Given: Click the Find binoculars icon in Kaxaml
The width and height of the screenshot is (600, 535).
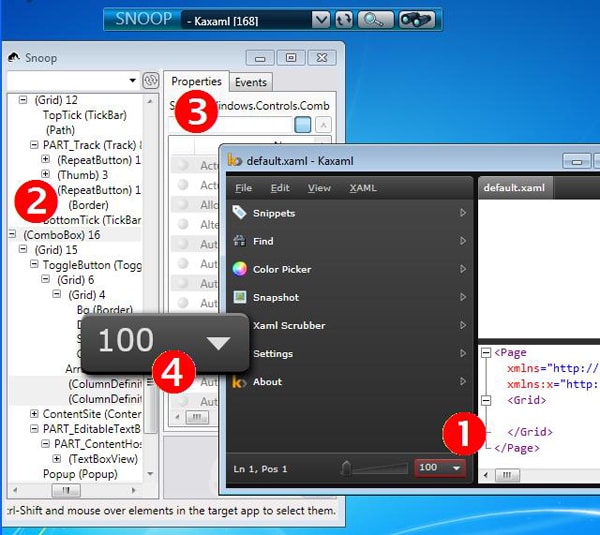Looking at the screenshot, I should 240,241.
